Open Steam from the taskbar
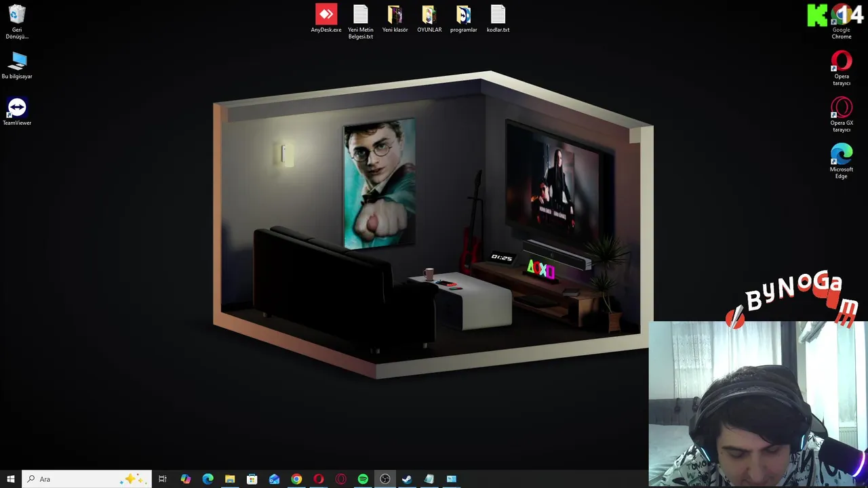Viewport: 868px width, 488px height. coord(407,479)
